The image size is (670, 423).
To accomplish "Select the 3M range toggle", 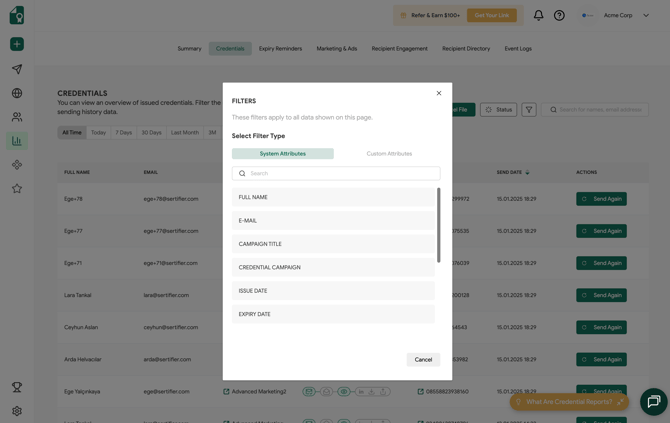I will pyautogui.click(x=212, y=132).
